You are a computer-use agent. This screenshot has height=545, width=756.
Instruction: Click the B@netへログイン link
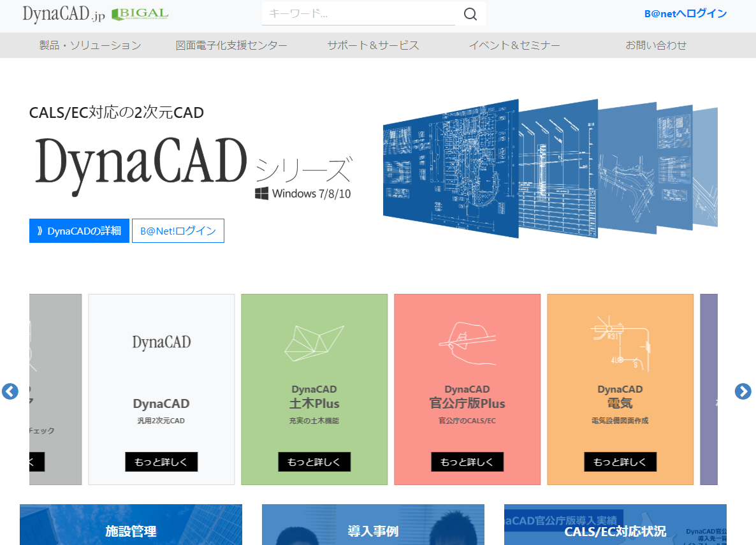[x=686, y=12]
